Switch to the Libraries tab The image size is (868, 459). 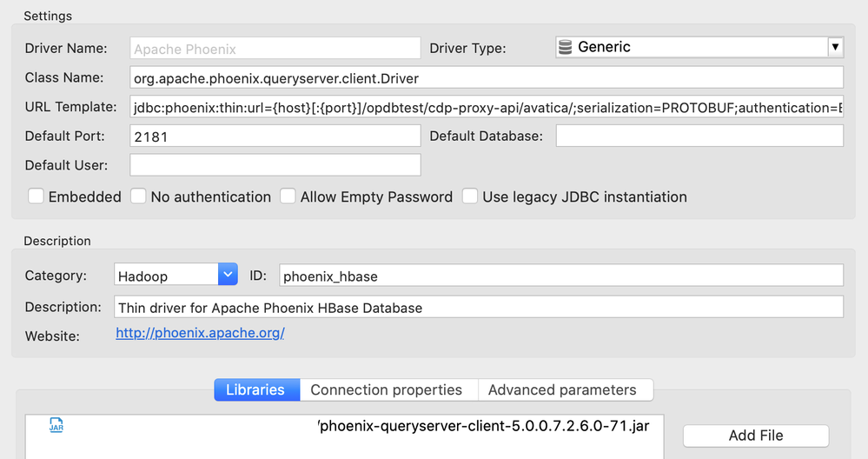tap(257, 389)
